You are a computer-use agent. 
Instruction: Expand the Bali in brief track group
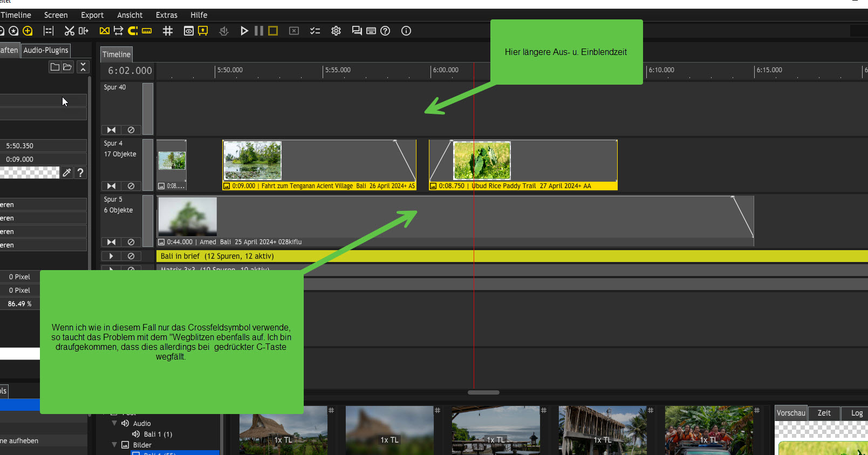[x=111, y=256]
